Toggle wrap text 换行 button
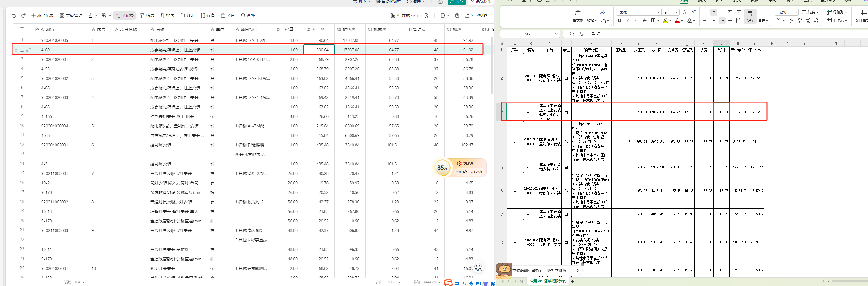 (750, 15)
